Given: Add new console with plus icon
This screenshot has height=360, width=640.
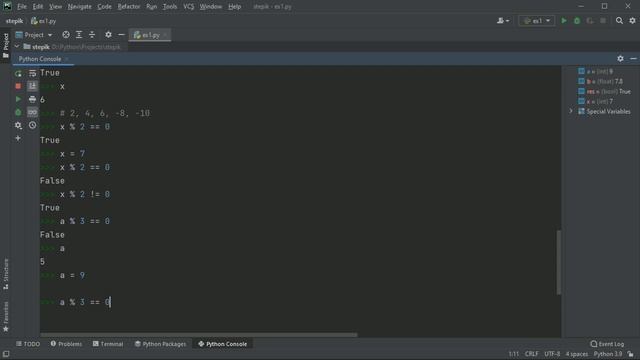Looking at the screenshot, I should pyautogui.click(x=18, y=138).
